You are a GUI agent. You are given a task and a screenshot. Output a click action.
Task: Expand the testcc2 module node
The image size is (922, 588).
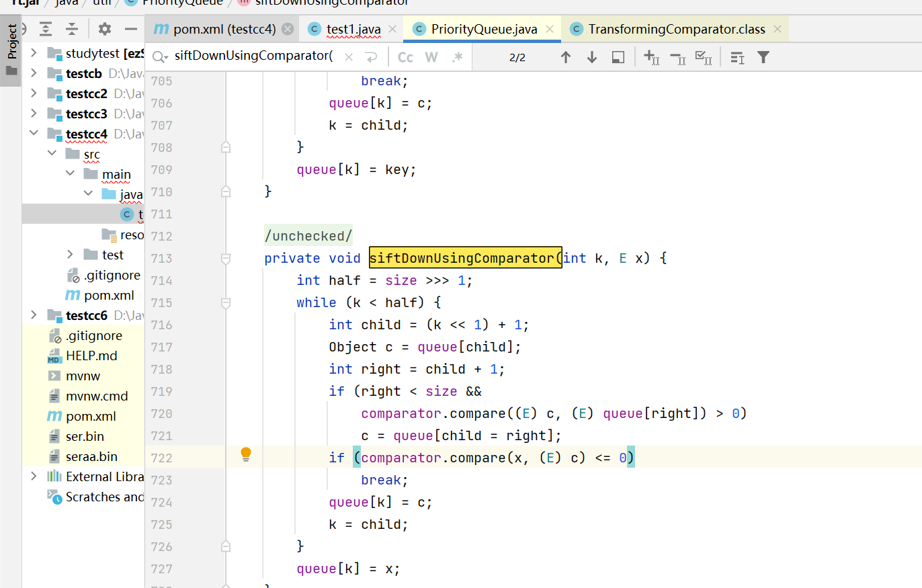tap(34, 93)
